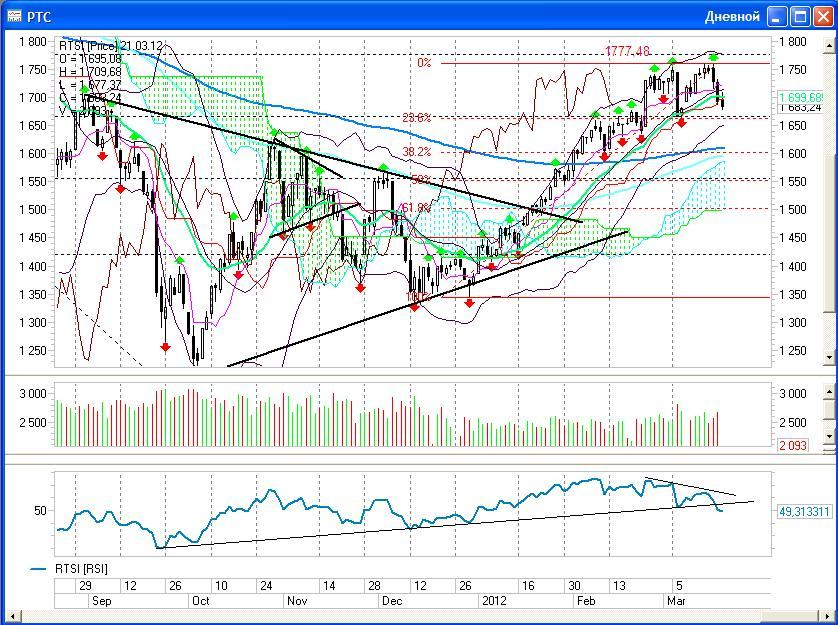838x625 pixels.
Task: Click the '24' date label
Action: pyautogui.click(x=266, y=586)
